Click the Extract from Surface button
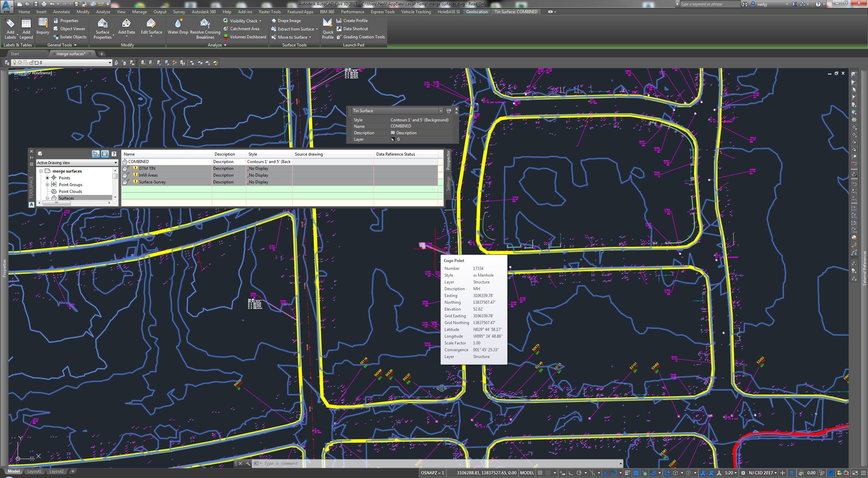This screenshot has height=478, width=868. click(294, 29)
